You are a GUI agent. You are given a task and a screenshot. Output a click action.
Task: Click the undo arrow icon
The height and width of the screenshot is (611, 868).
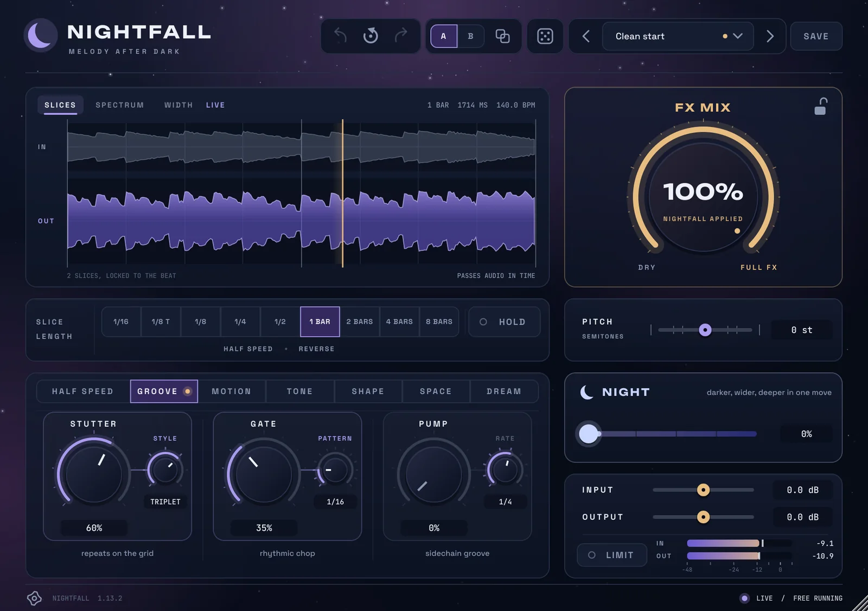click(x=341, y=36)
